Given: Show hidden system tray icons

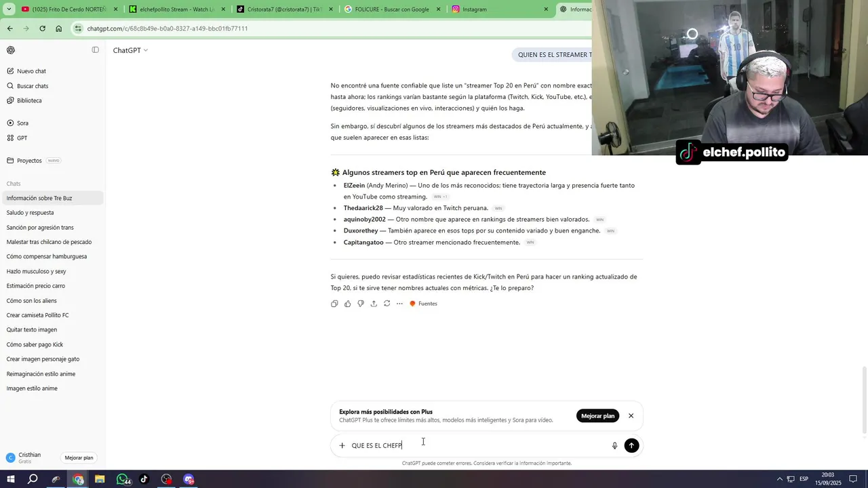Looking at the screenshot, I should [x=780, y=479].
